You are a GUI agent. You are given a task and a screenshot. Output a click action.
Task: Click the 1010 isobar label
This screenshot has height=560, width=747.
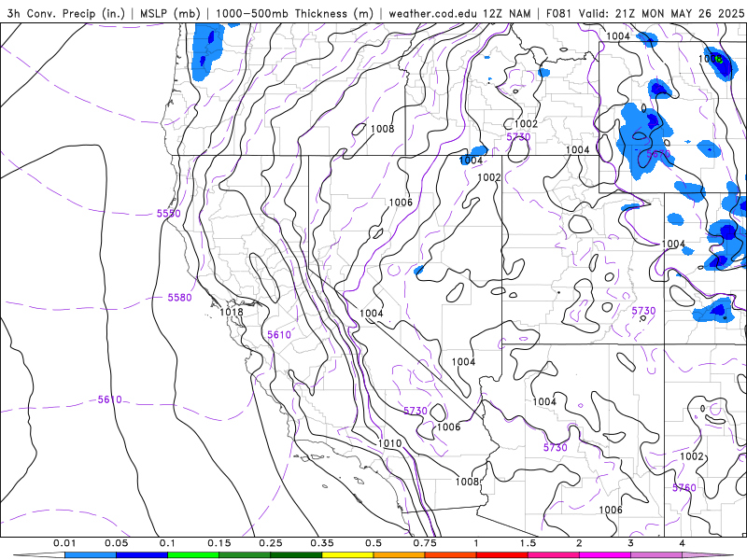point(389,443)
